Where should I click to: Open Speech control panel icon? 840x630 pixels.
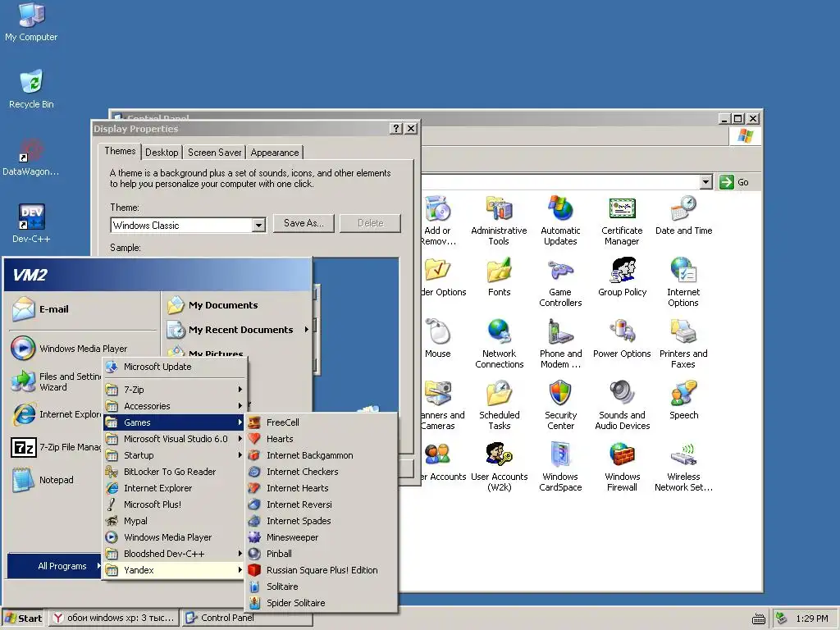click(683, 400)
